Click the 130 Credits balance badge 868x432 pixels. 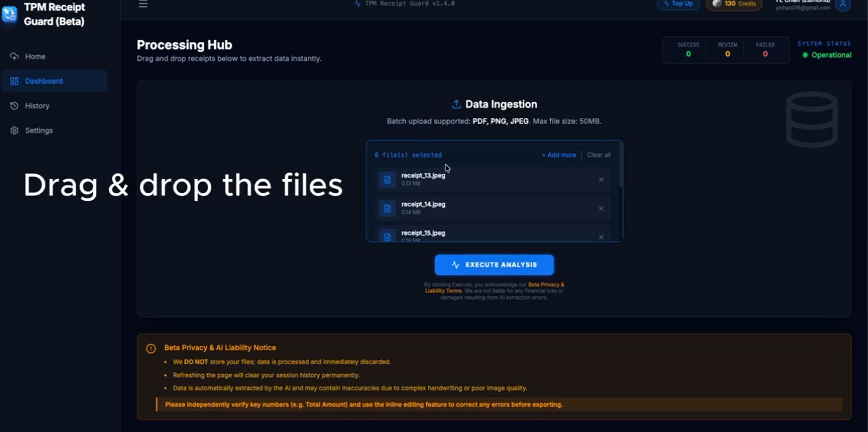tap(734, 4)
